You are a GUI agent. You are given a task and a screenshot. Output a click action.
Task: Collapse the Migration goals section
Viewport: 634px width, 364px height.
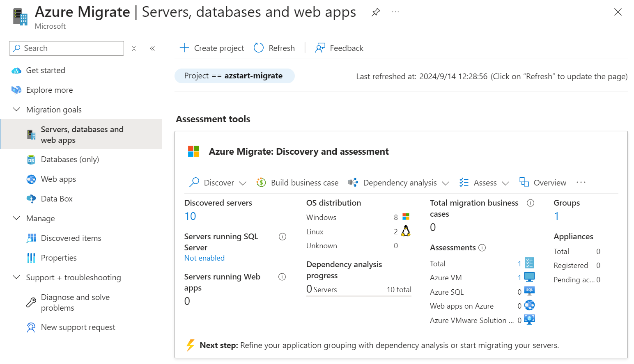coord(17,110)
